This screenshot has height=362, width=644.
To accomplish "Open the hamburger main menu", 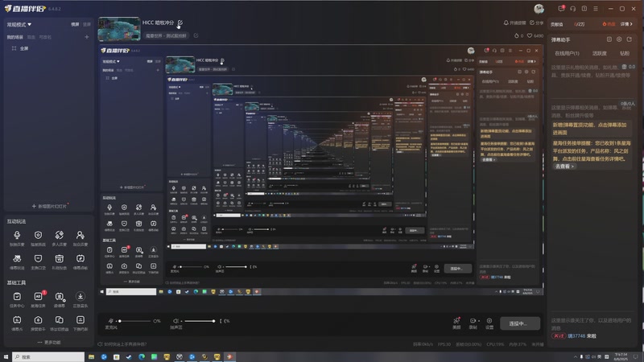I will (x=596, y=9).
